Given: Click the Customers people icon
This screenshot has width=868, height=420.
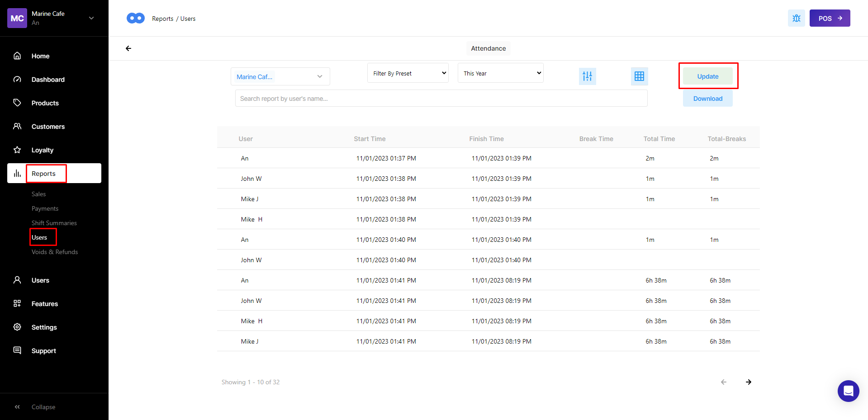Looking at the screenshot, I should point(17,126).
